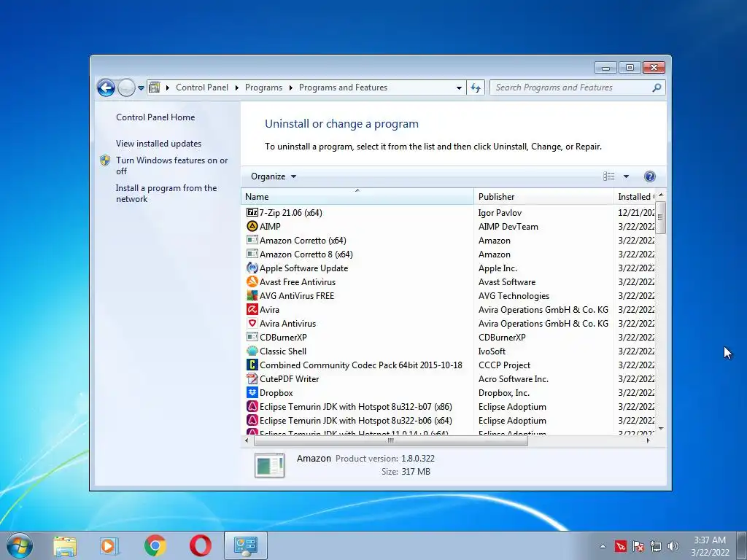Select the AIMP icon in list
Screen dimensions: 747x560
coord(252,226)
